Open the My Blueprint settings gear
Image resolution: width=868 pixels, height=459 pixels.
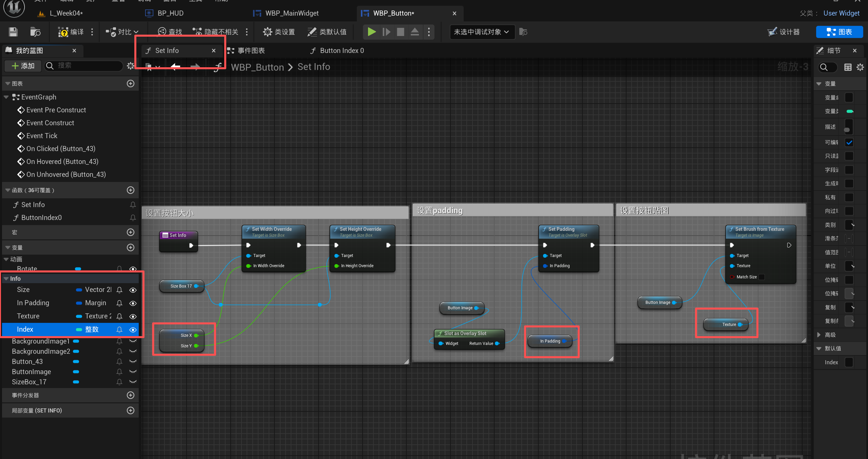pyautogui.click(x=131, y=66)
